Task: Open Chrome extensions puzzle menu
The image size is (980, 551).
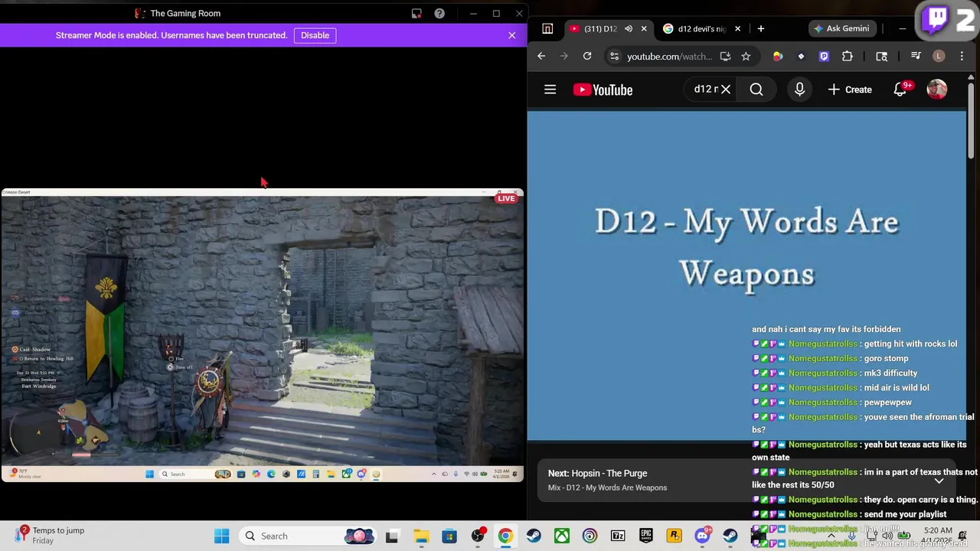Action: click(847, 56)
